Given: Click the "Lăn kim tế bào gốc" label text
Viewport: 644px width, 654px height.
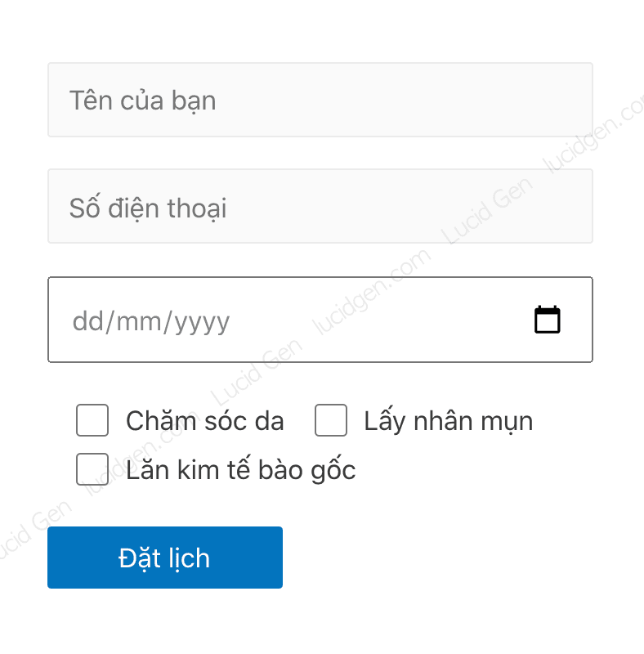Looking at the screenshot, I should pos(240,470).
